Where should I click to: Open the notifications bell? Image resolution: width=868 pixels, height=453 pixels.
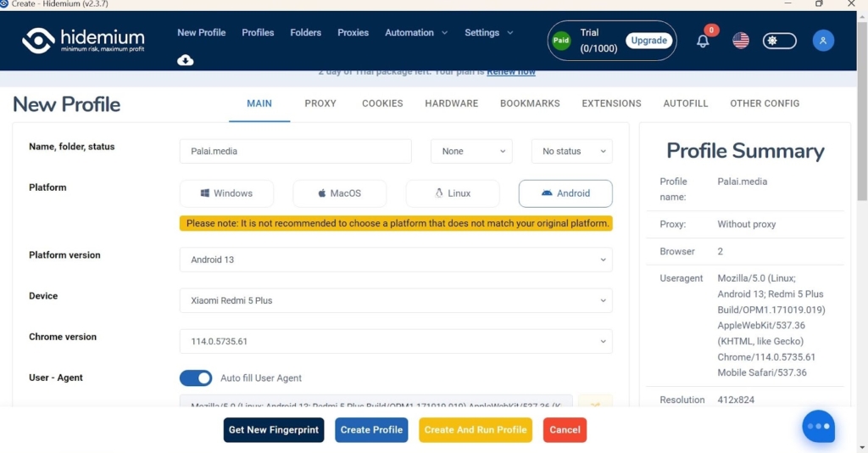point(703,41)
